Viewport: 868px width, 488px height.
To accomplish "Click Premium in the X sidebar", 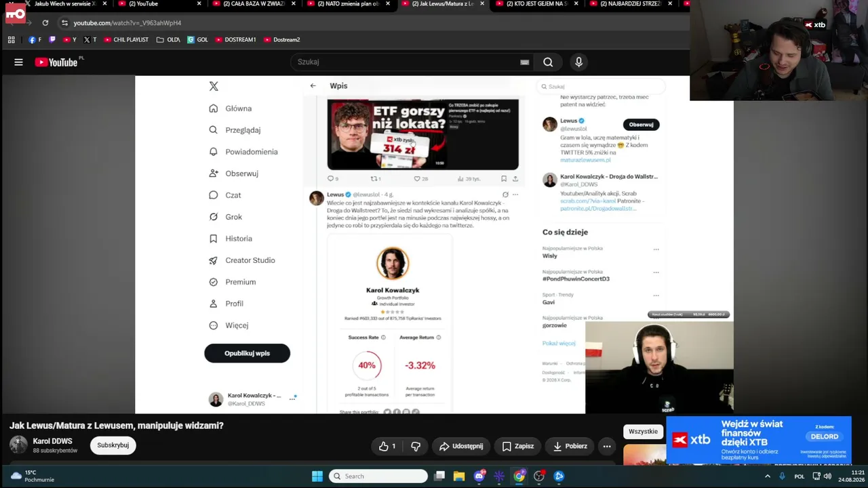I will click(232, 282).
